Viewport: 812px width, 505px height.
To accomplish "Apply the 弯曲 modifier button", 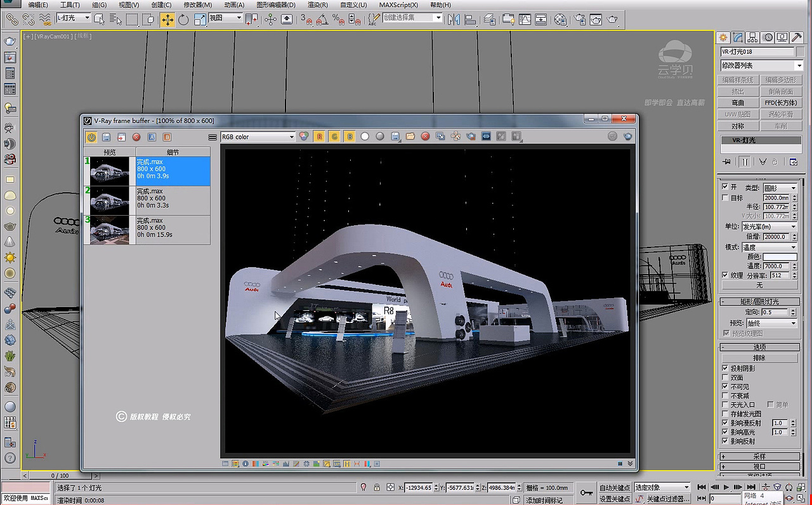I will 738,102.
